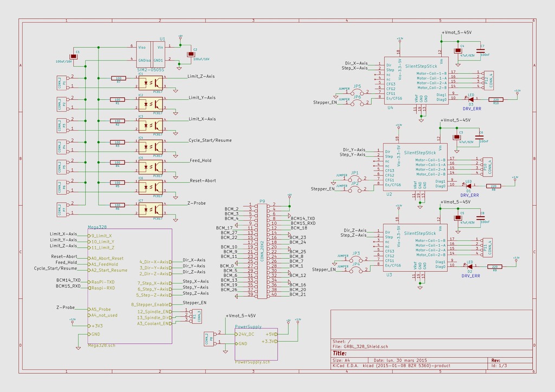This screenshot has width=555, height=392.
Task: Select LED D3 DRV_ERR symbol
Action: 471,100
